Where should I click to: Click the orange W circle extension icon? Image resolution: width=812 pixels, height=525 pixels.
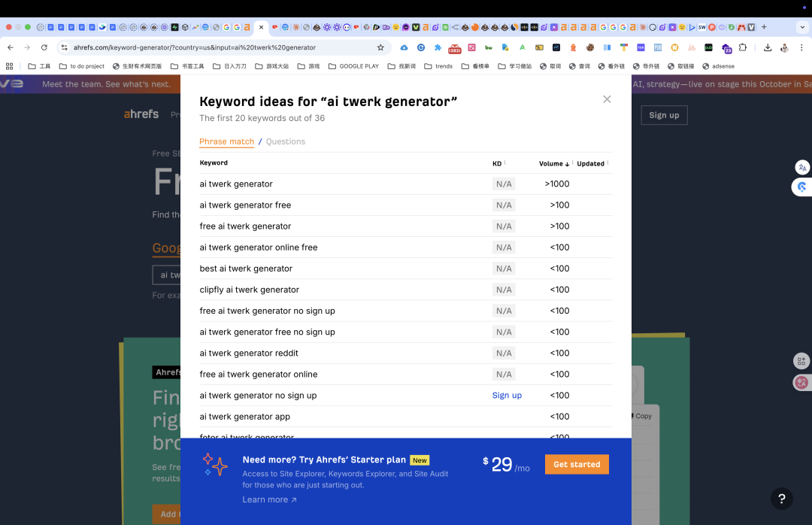pos(674,47)
